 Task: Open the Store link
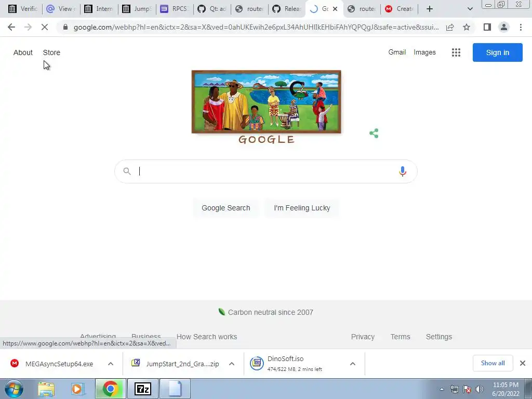pyautogui.click(x=51, y=52)
